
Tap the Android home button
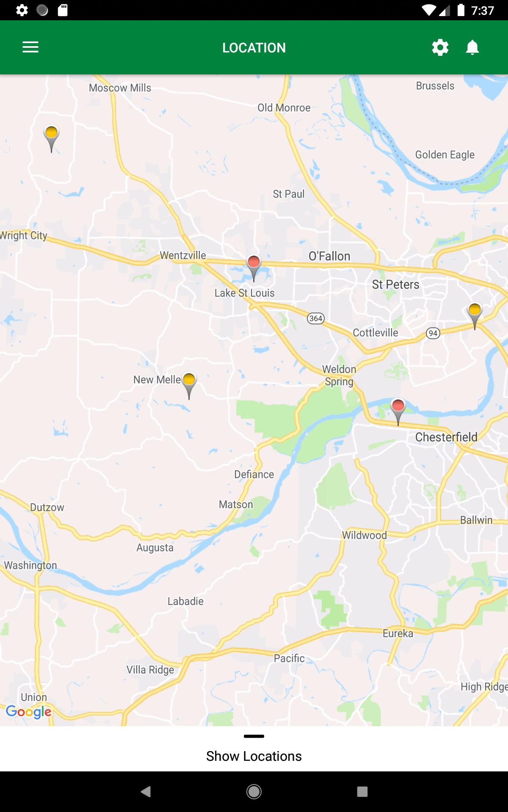coord(254,792)
